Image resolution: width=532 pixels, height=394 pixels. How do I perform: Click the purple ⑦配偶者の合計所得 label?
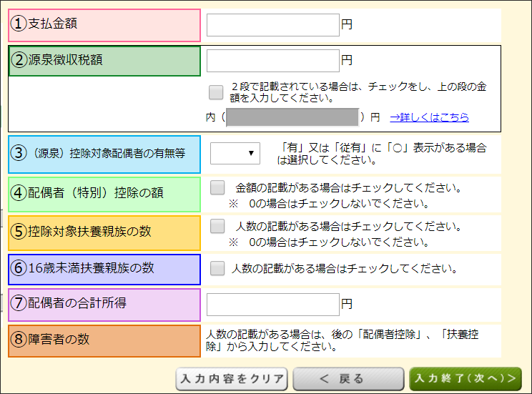104,304
